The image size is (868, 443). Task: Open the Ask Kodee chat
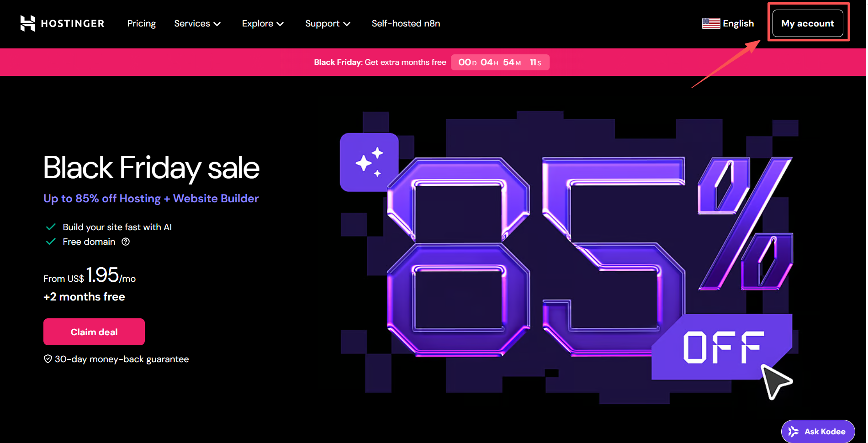[824, 432]
